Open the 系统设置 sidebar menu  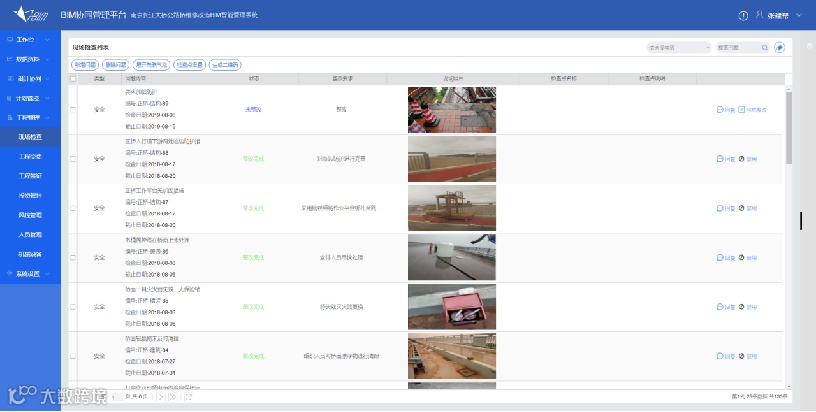(x=30, y=274)
